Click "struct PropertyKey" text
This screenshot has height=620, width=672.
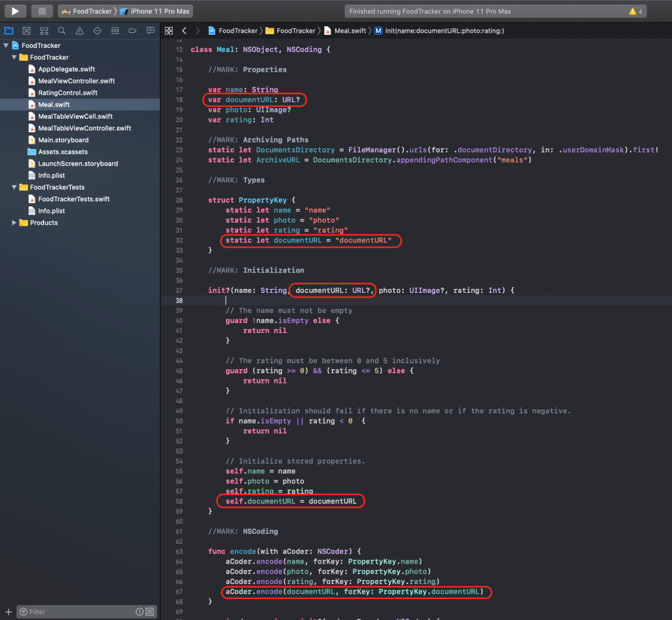click(x=247, y=200)
